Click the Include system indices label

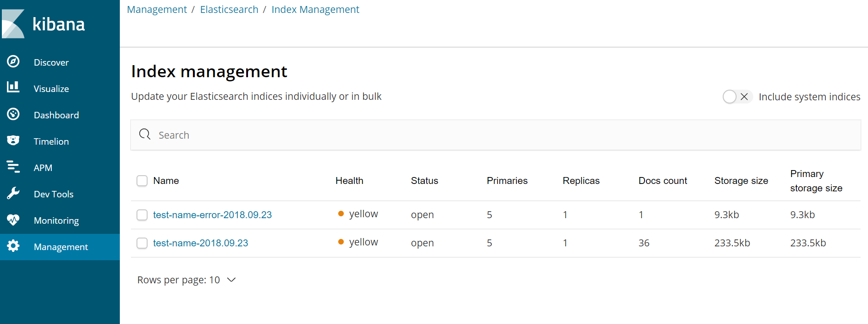[x=809, y=97]
